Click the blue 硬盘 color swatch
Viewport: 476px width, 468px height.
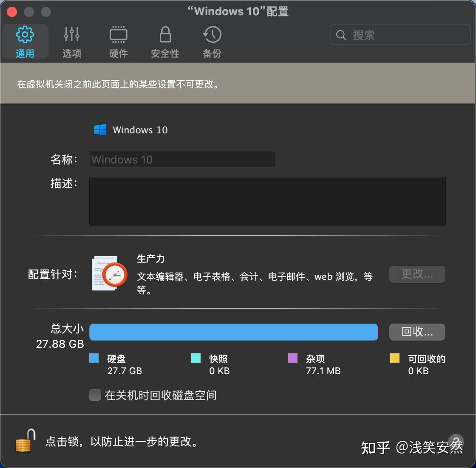(x=95, y=358)
